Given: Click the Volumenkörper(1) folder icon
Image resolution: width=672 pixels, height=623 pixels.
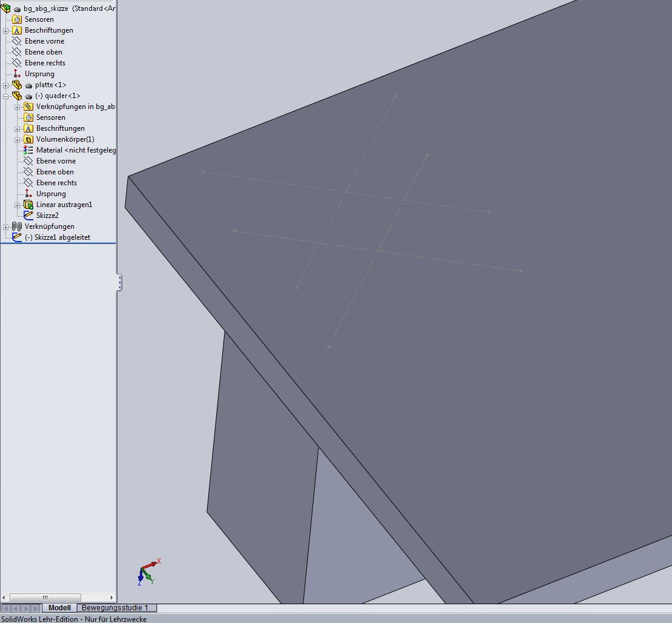Looking at the screenshot, I should click(x=28, y=139).
